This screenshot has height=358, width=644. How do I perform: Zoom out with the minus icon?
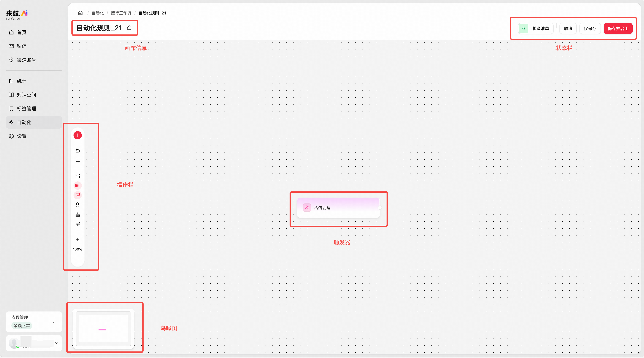click(x=77, y=259)
